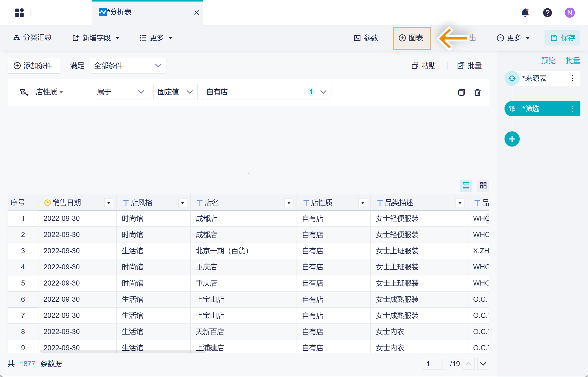Expand the 全部条件 dropdown
The image size is (588, 377).
pos(128,66)
